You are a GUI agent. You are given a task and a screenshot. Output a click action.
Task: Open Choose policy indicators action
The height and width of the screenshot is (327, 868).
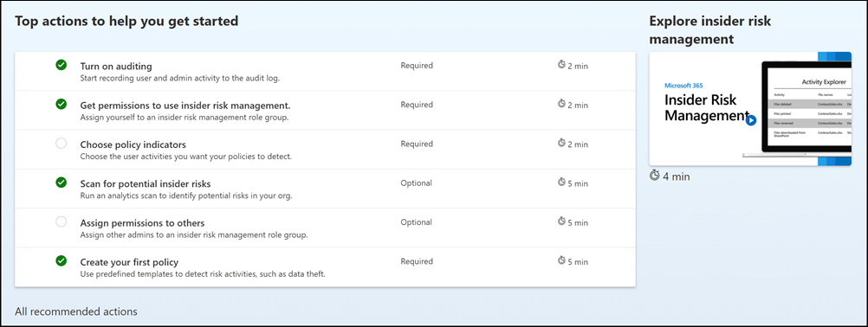(x=325, y=150)
